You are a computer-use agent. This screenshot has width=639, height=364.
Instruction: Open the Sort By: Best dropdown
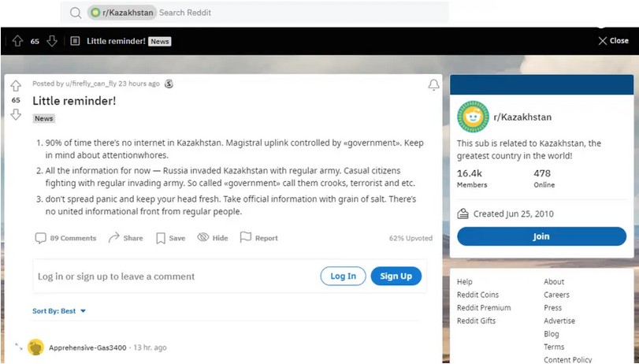point(60,311)
